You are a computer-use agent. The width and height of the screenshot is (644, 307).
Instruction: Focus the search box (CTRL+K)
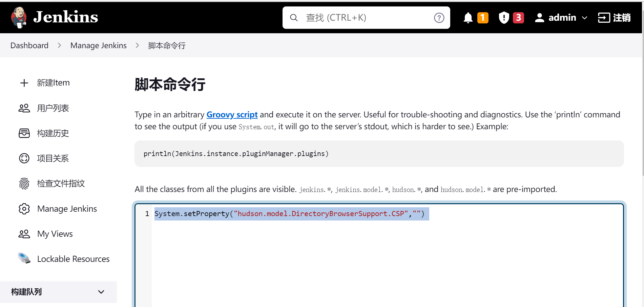pos(366,18)
